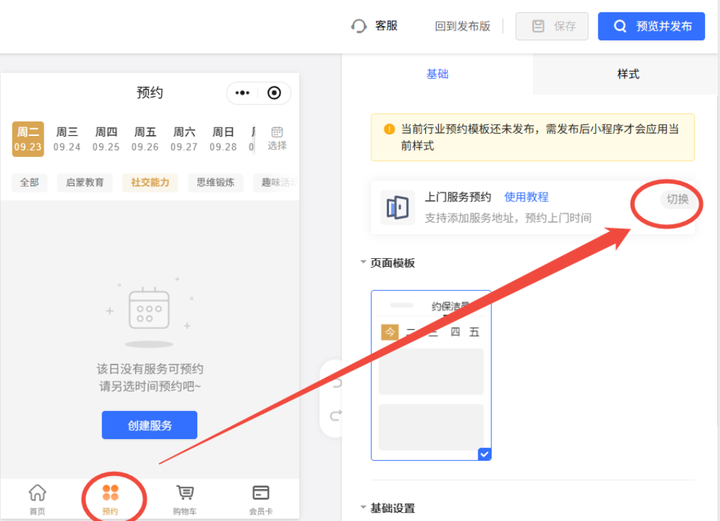This screenshot has height=521, width=720.
Task: Switch to the 样式 tab
Action: click(x=628, y=74)
